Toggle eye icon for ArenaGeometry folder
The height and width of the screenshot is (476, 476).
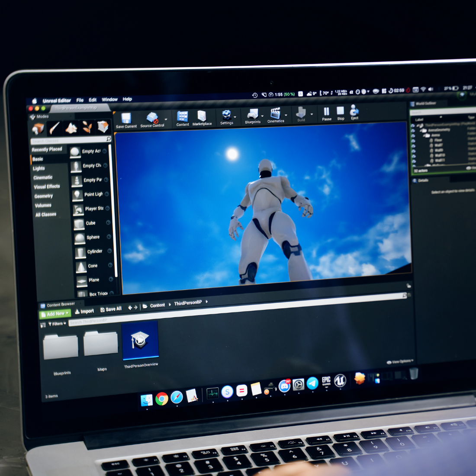pos(412,130)
